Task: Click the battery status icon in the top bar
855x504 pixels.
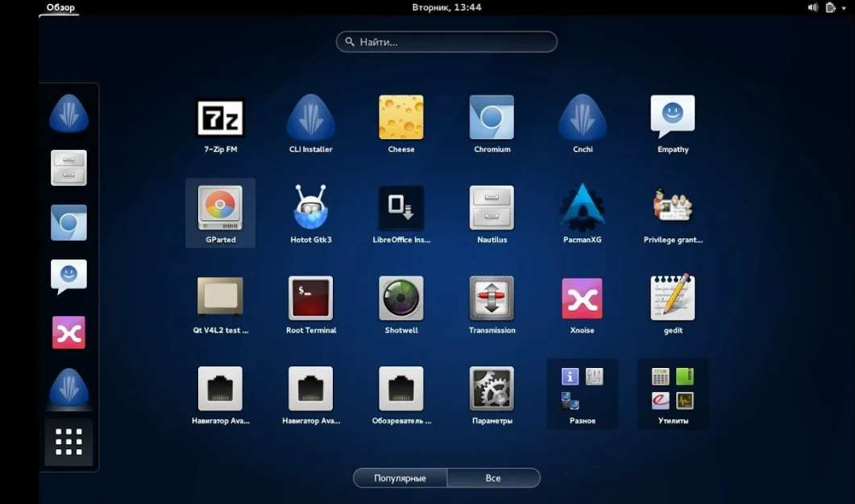Action: pos(831,7)
